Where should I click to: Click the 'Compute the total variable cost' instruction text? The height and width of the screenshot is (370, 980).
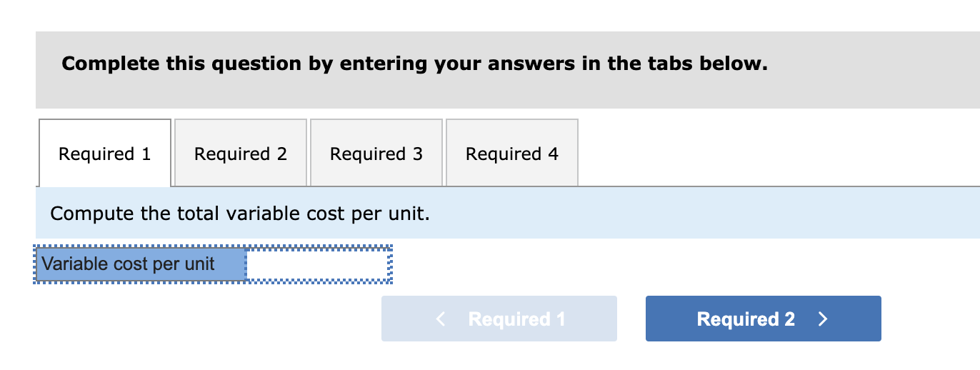[x=240, y=214]
